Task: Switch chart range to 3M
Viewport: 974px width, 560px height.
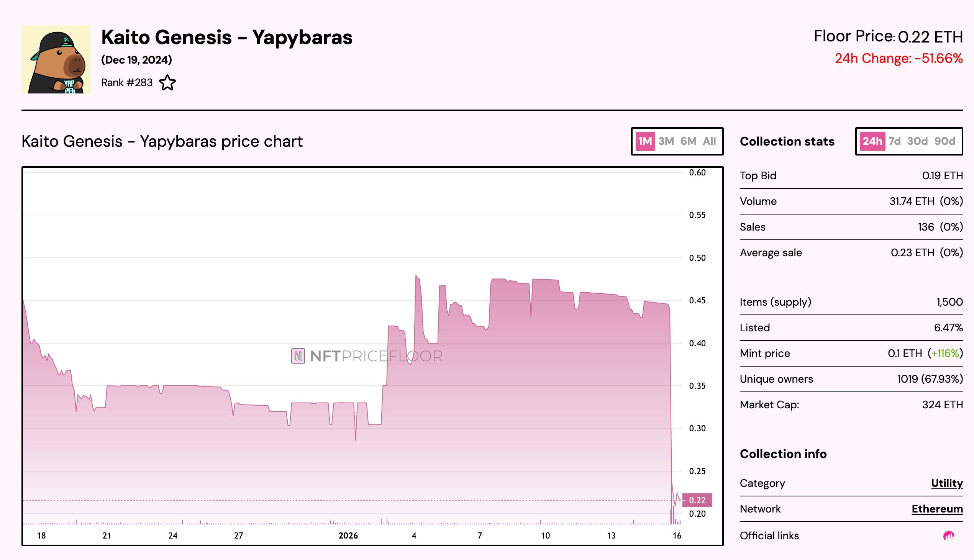Action: pos(666,141)
